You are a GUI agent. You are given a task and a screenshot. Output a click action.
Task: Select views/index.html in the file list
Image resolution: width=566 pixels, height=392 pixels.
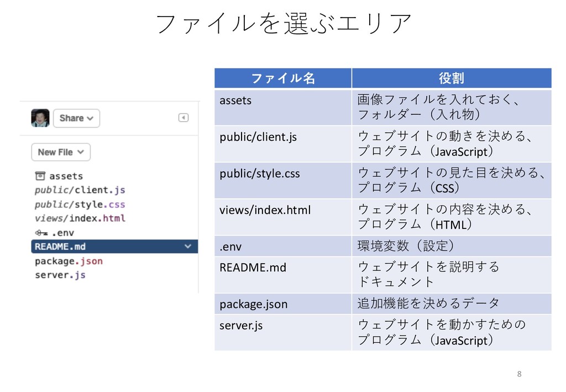(80, 218)
